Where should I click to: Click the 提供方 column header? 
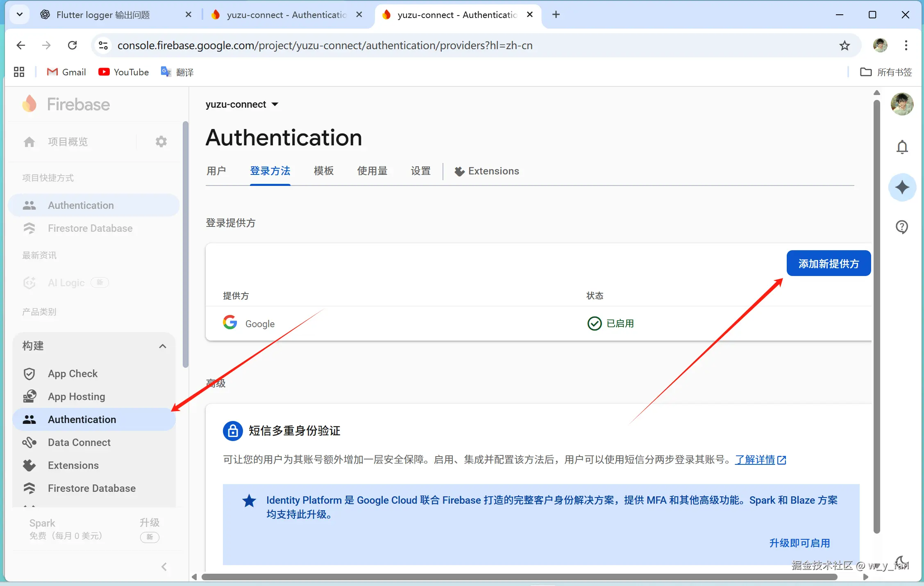point(236,296)
